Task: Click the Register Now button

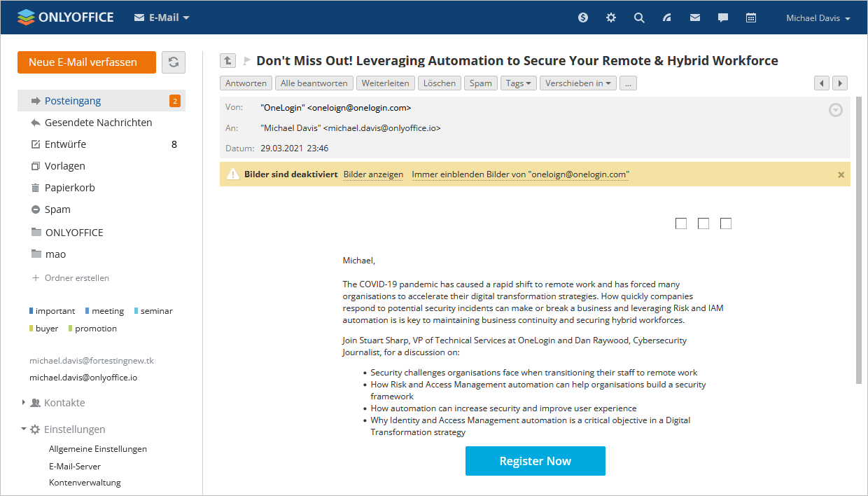Action: (535, 461)
